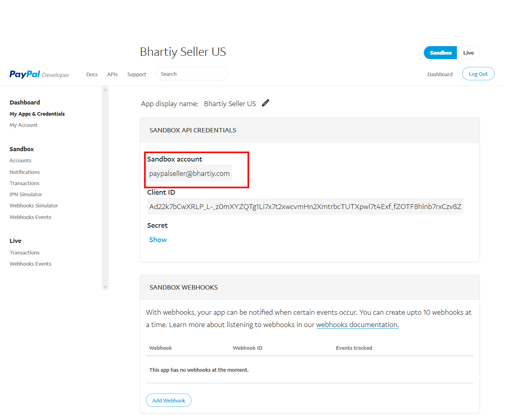Select the paypalseller@bhartiy.com sandbox account

[190, 173]
